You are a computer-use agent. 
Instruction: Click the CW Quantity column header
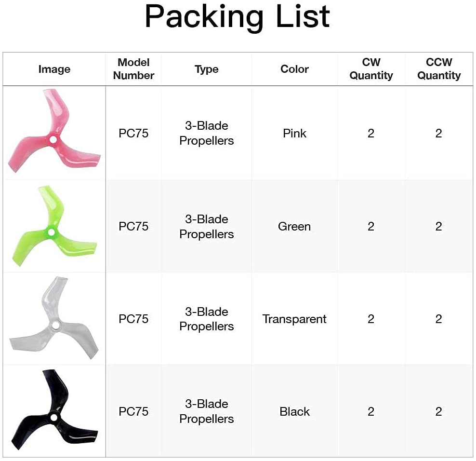(x=371, y=69)
